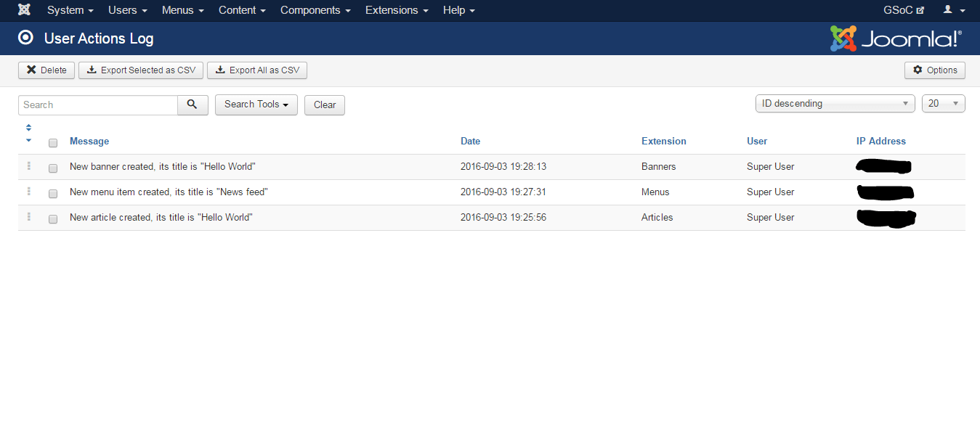Viewport: 980px width, 442px height.
Task: Open the 'ID descending' sort dropdown
Action: (x=835, y=104)
